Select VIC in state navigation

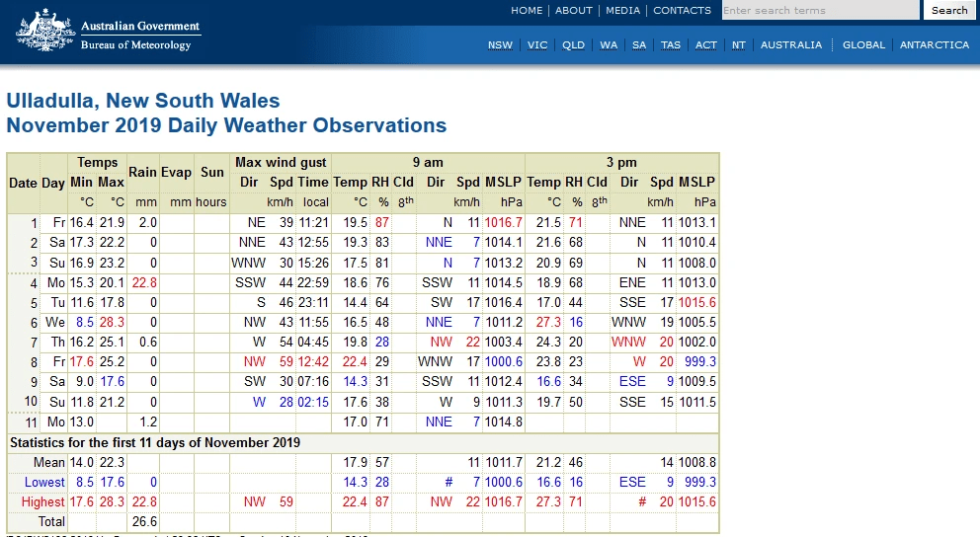536,45
